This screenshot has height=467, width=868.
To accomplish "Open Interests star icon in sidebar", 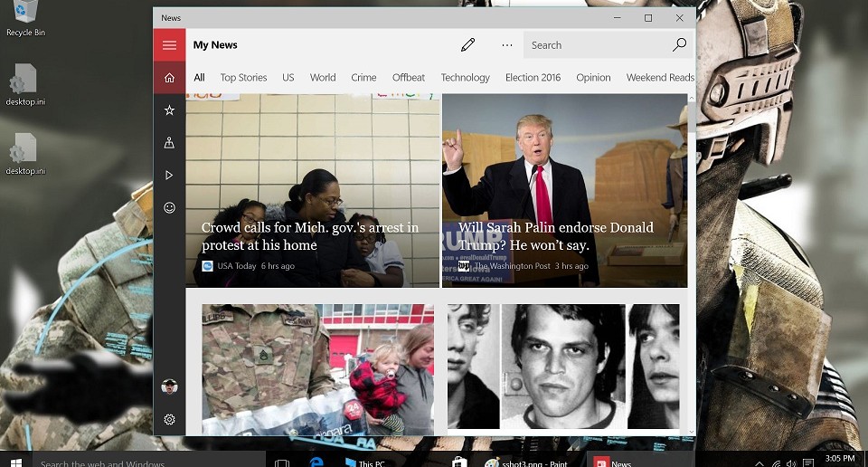I will point(169,110).
